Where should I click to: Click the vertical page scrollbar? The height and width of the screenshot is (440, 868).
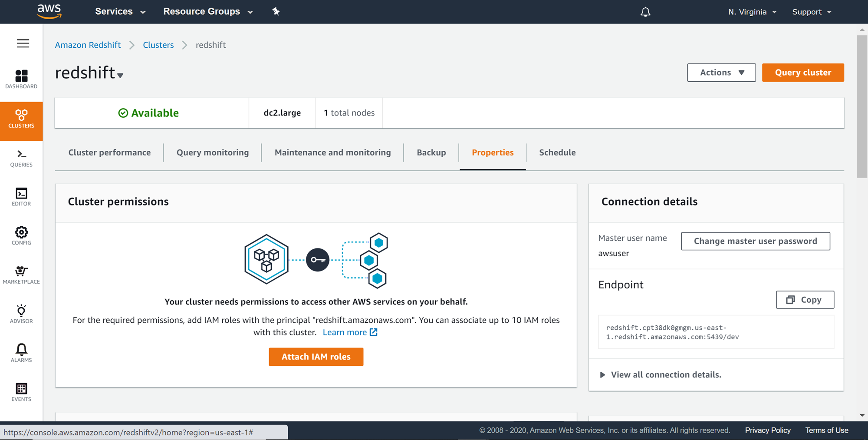pyautogui.click(x=862, y=106)
